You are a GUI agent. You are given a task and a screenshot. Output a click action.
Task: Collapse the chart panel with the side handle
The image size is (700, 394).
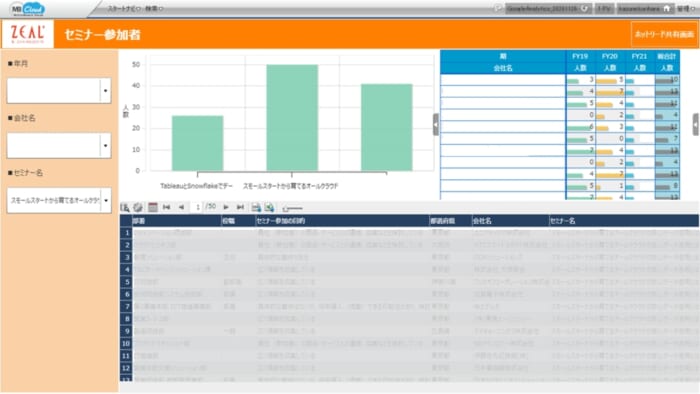[x=436, y=124]
